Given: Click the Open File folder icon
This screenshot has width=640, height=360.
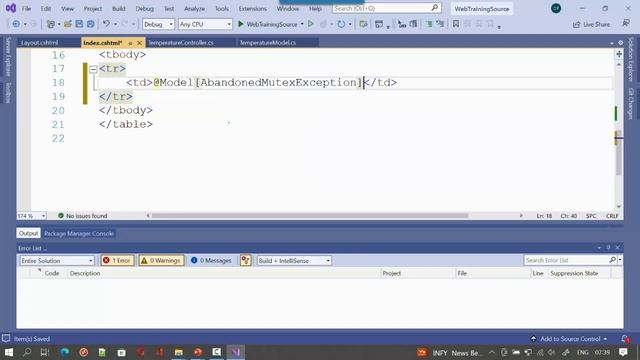Looking at the screenshot, I should [x=68, y=24].
